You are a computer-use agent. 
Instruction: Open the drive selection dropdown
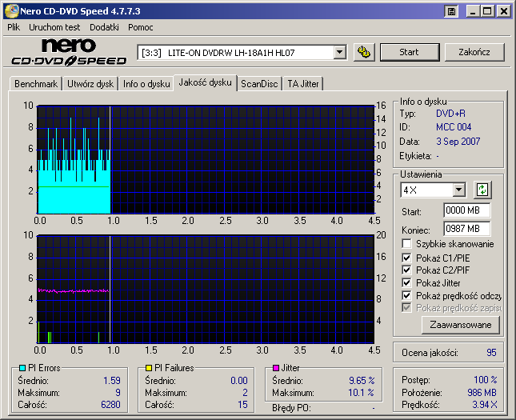pos(339,52)
